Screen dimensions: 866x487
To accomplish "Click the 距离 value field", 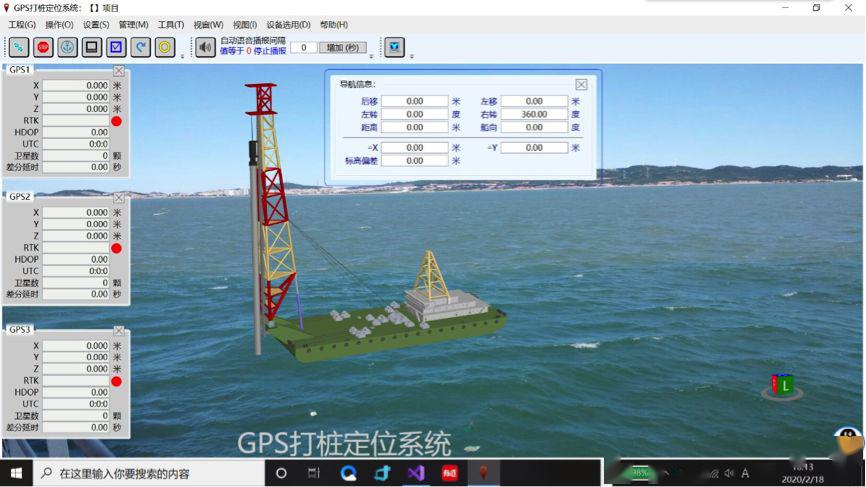I will tap(414, 127).
